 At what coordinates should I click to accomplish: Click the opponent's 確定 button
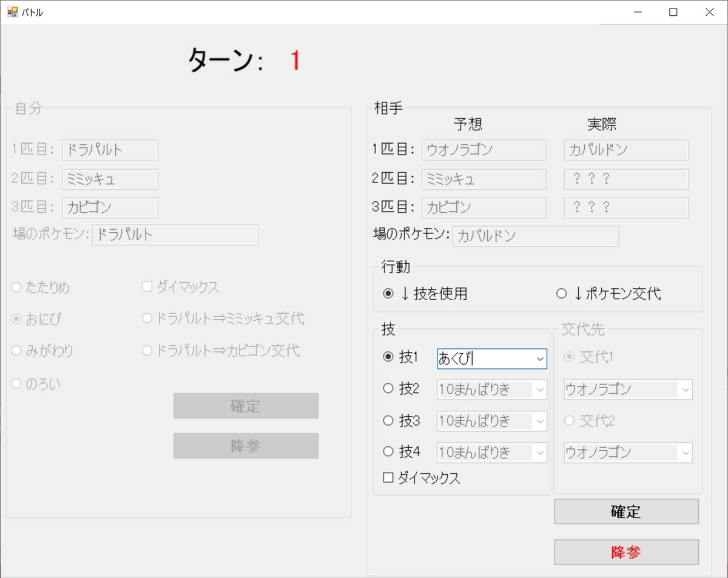click(626, 511)
